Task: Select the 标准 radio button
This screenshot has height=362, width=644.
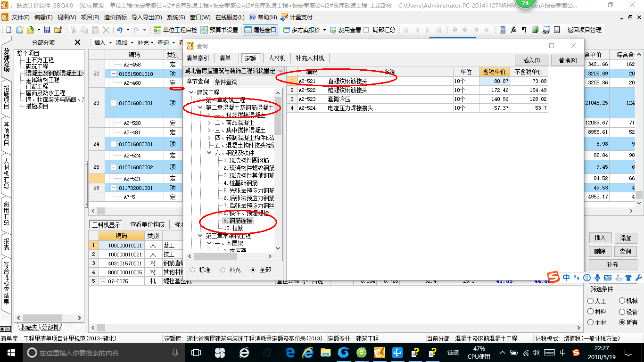Action: pyautogui.click(x=192, y=270)
